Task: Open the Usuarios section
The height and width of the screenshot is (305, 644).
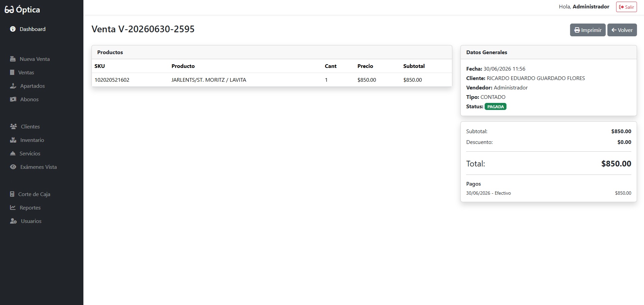Action: (42, 221)
